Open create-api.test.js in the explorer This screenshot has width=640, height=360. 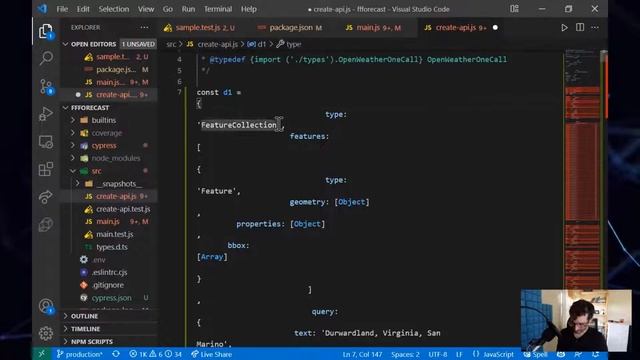coord(123,209)
